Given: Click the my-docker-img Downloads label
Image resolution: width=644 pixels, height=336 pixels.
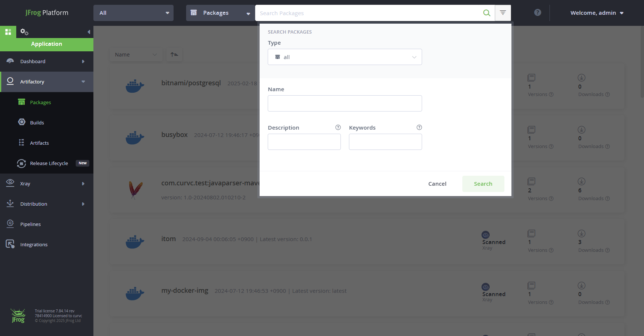Looking at the screenshot, I should 591,302.
